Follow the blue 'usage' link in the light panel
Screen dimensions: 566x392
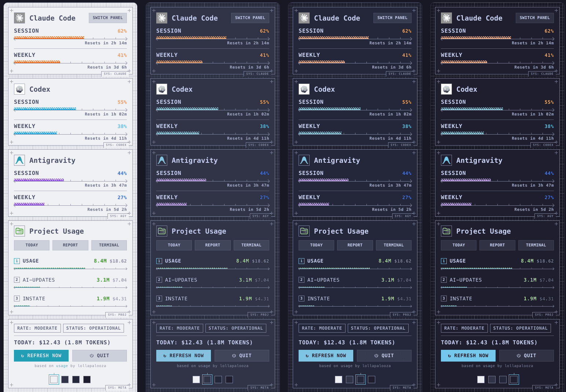[62, 366]
